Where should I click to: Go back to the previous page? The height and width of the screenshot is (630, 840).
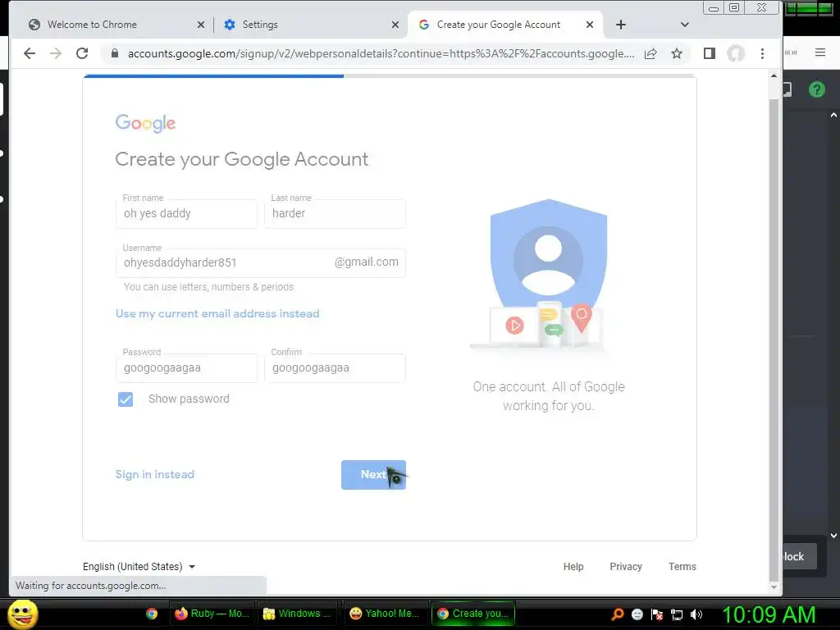point(30,53)
